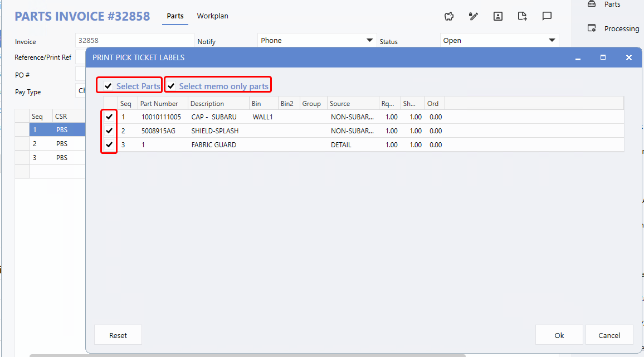Image resolution: width=644 pixels, height=357 pixels.
Task: Open the customer contact card icon
Action: pos(498,16)
